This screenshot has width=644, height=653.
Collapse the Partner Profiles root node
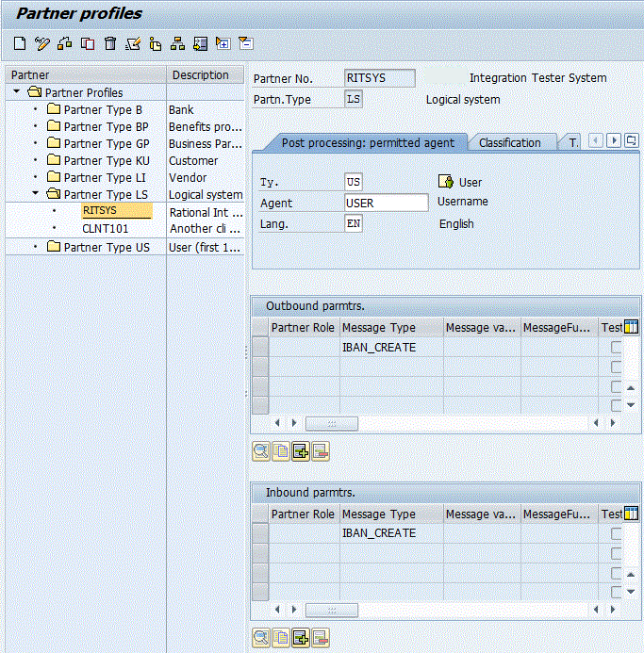17,92
